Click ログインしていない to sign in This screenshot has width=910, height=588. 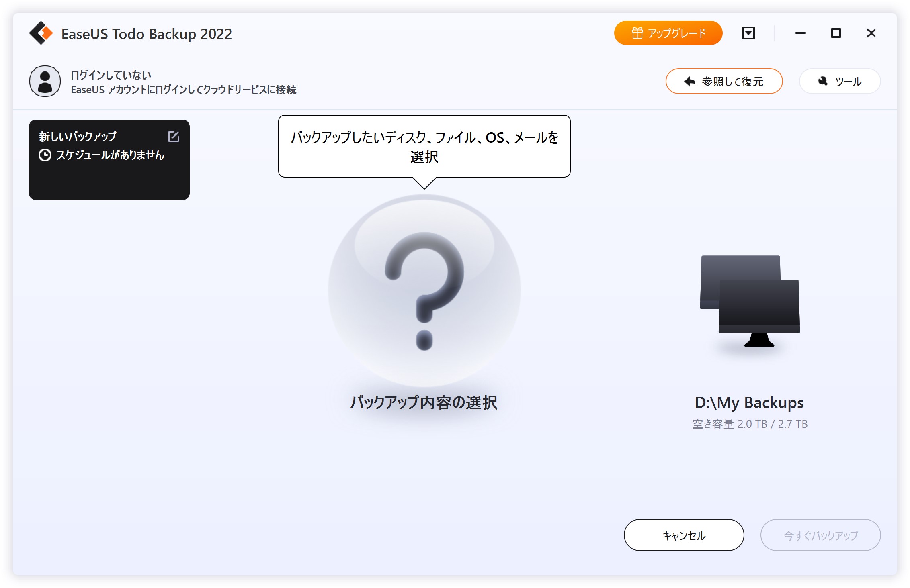(111, 75)
